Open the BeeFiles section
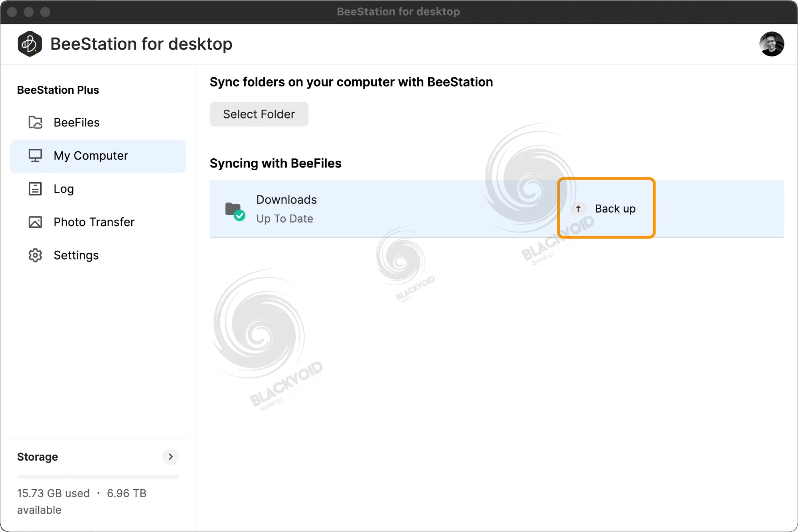The image size is (798, 532). pos(98,122)
